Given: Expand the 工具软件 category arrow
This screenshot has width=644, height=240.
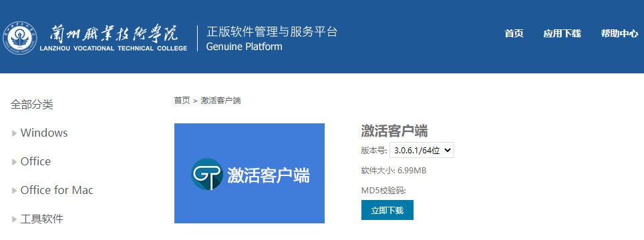Looking at the screenshot, I should click(15, 219).
